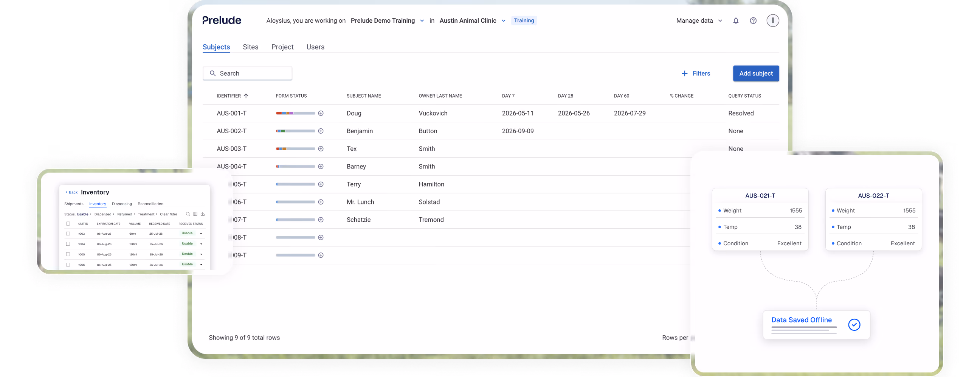
Task: Click the Add subject button
Action: click(755, 73)
